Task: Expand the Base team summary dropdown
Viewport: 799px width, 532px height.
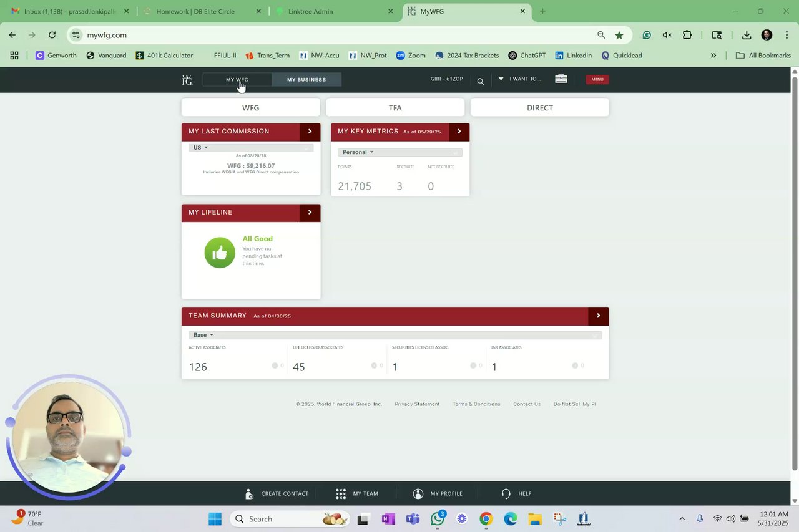Action: pyautogui.click(x=395, y=335)
